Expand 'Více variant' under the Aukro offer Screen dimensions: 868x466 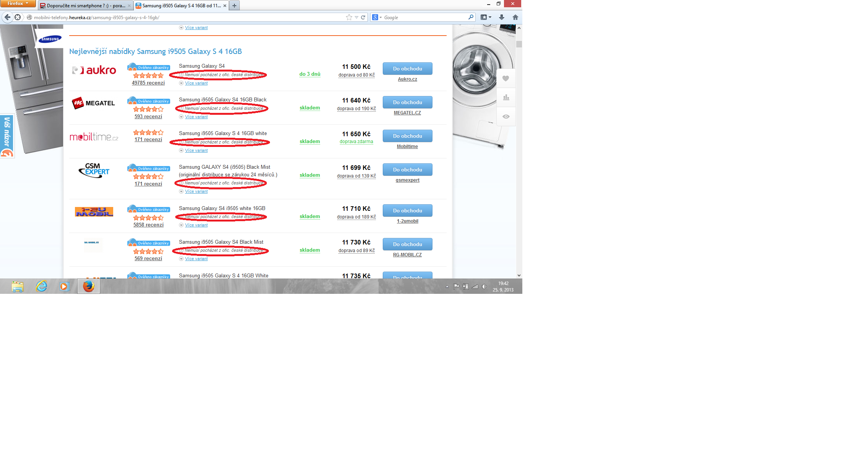(x=196, y=83)
